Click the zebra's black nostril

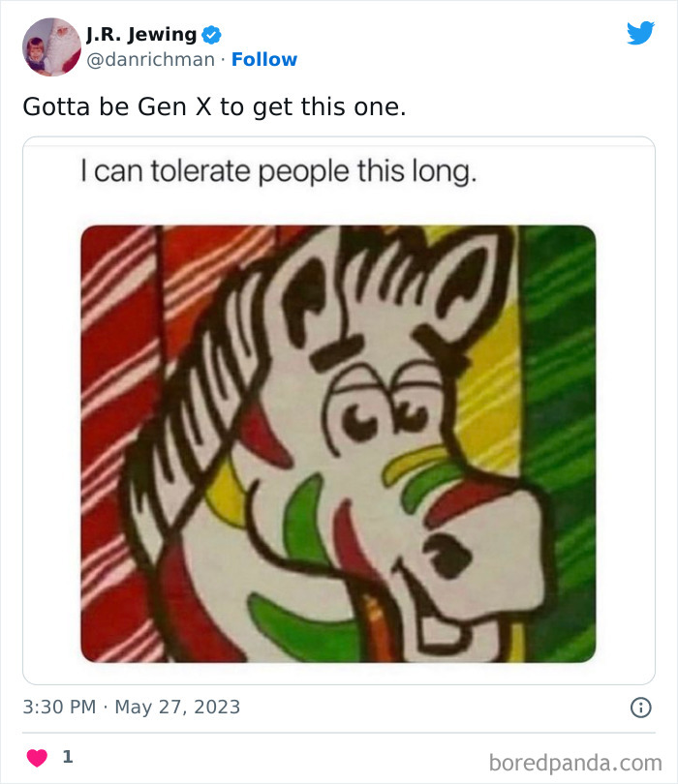coord(447,556)
